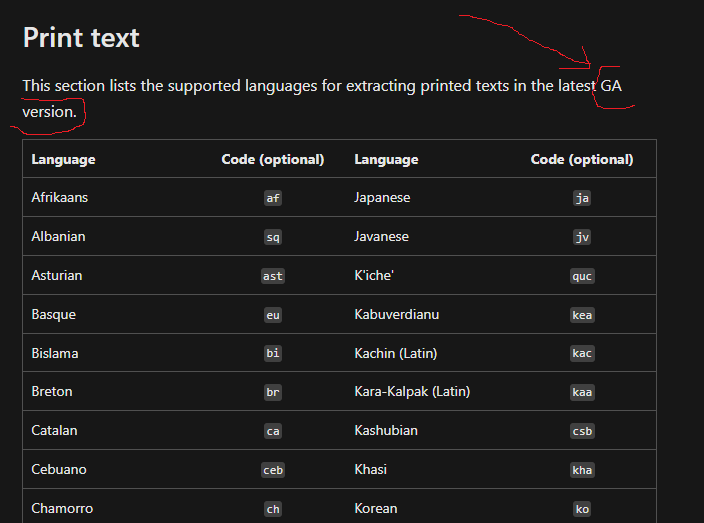This screenshot has width=704, height=523.
Task: Click the word 'GA' in description
Action: 611,86
